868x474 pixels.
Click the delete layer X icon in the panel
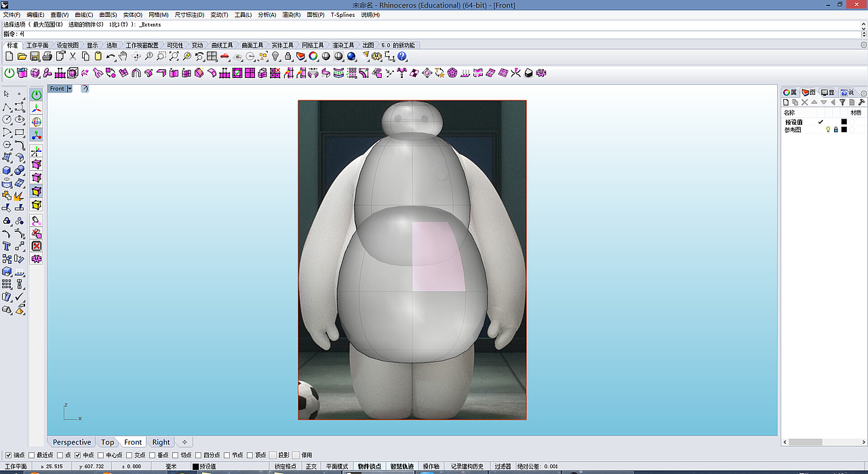805,102
